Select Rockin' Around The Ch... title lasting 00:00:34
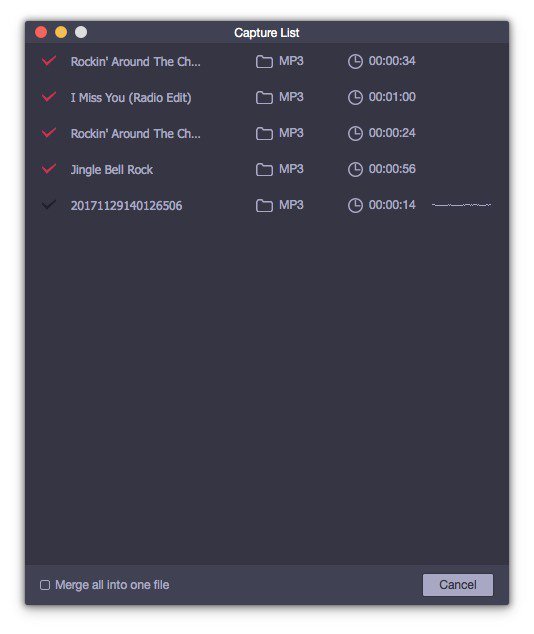 click(x=135, y=61)
